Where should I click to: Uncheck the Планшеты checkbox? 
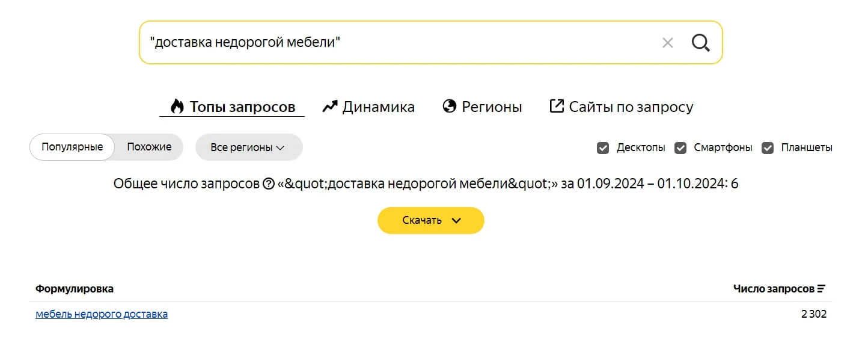(768, 147)
